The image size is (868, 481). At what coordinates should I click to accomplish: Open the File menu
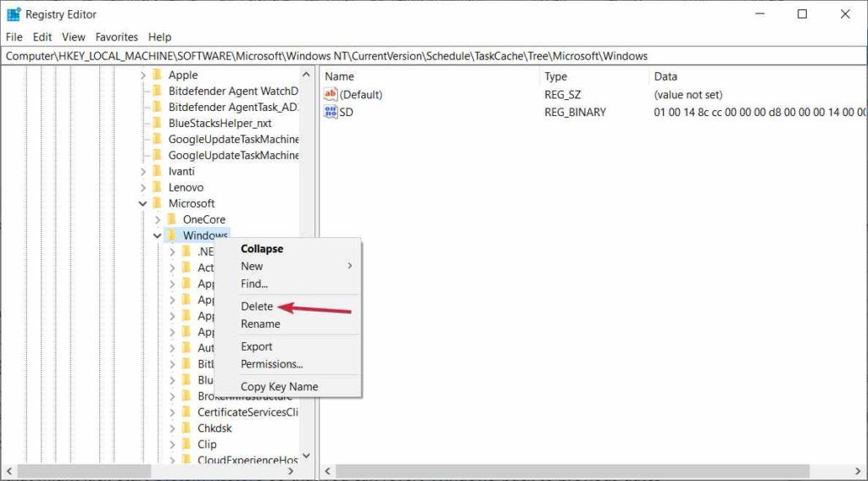click(x=14, y=37)
